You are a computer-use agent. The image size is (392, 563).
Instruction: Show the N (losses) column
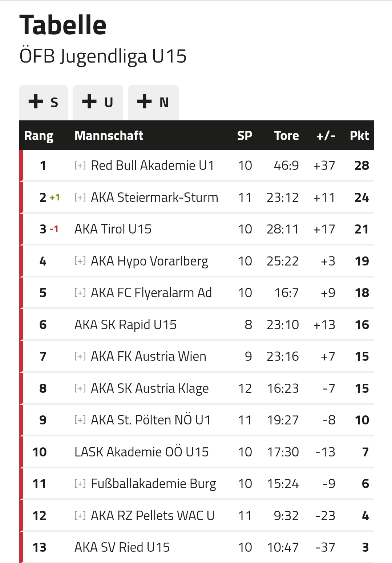click(x=153, y=102)
